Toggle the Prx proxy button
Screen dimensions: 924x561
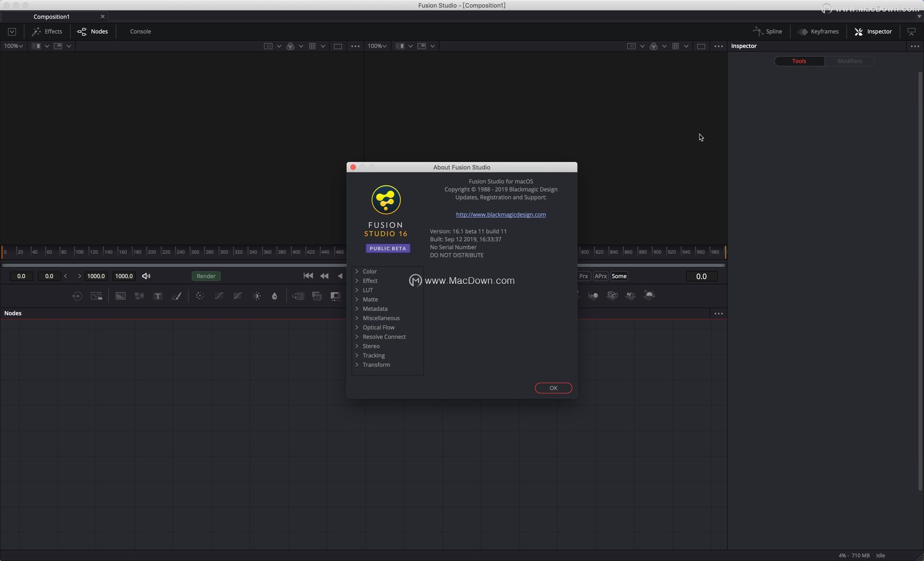point(584,276)
